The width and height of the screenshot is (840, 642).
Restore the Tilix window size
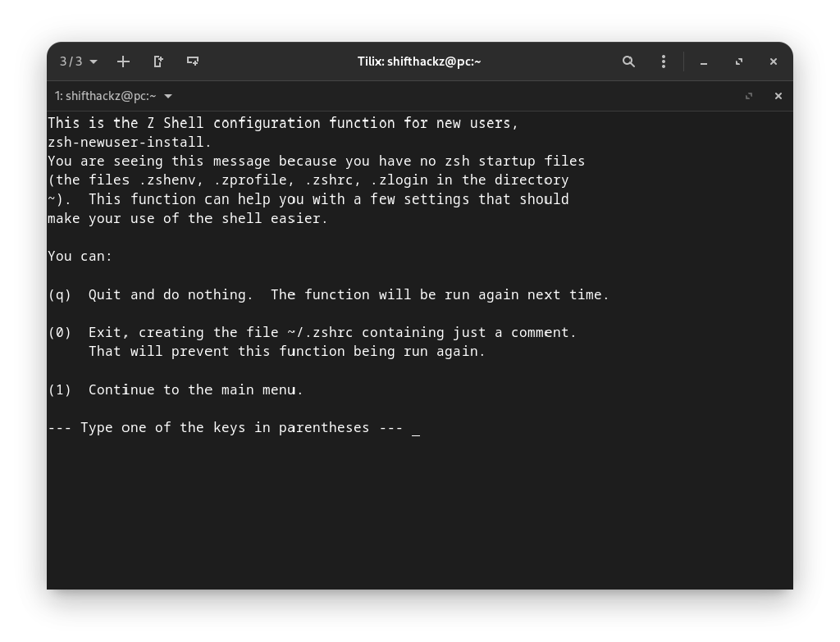(738, 61)
